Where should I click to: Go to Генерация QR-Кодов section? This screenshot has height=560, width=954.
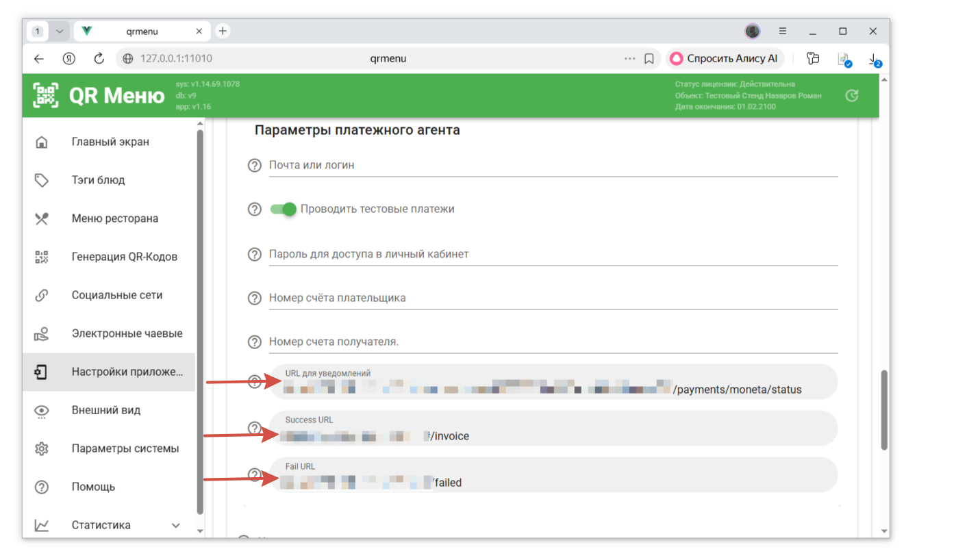(x=124, y=257)
